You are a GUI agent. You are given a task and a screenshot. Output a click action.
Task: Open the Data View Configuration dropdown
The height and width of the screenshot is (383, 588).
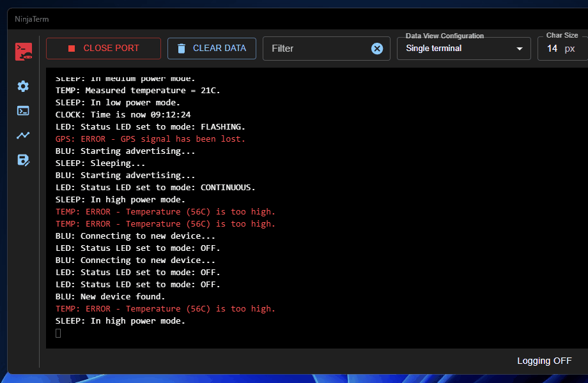pos(457,49)
